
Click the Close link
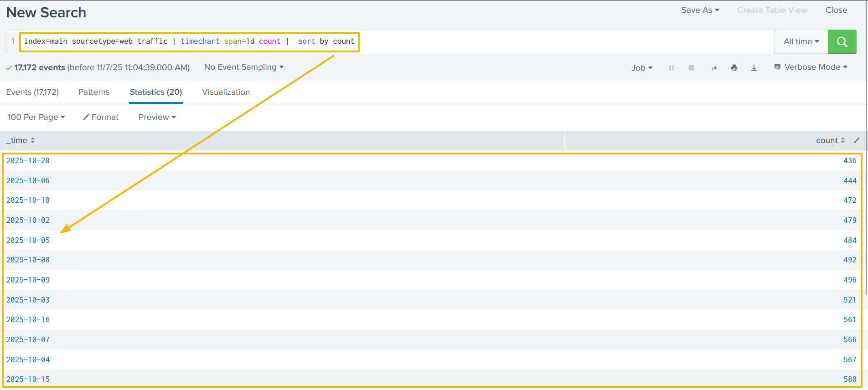[x=836, y=10]
